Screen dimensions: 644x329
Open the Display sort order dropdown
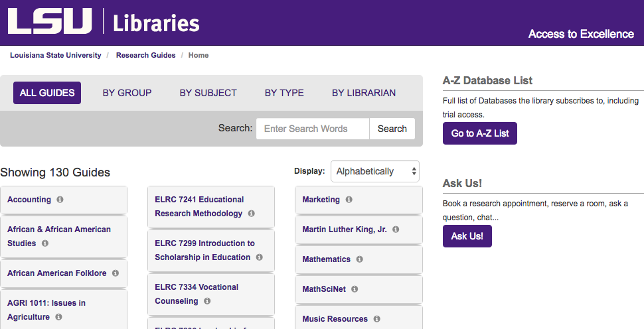[375, 171]
